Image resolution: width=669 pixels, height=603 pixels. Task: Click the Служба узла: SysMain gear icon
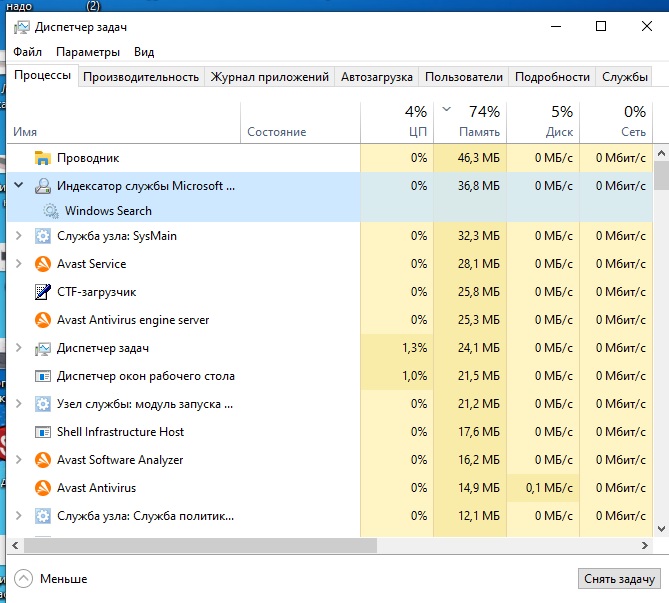42,236
